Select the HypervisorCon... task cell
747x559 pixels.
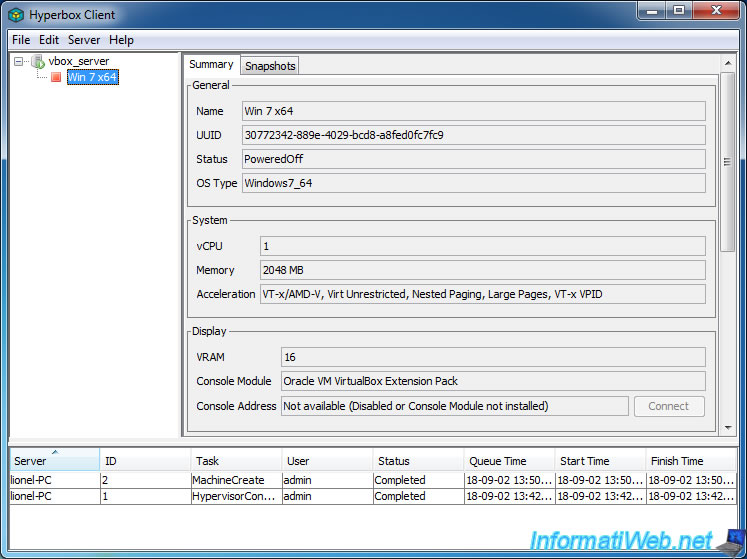click(236, 496)
